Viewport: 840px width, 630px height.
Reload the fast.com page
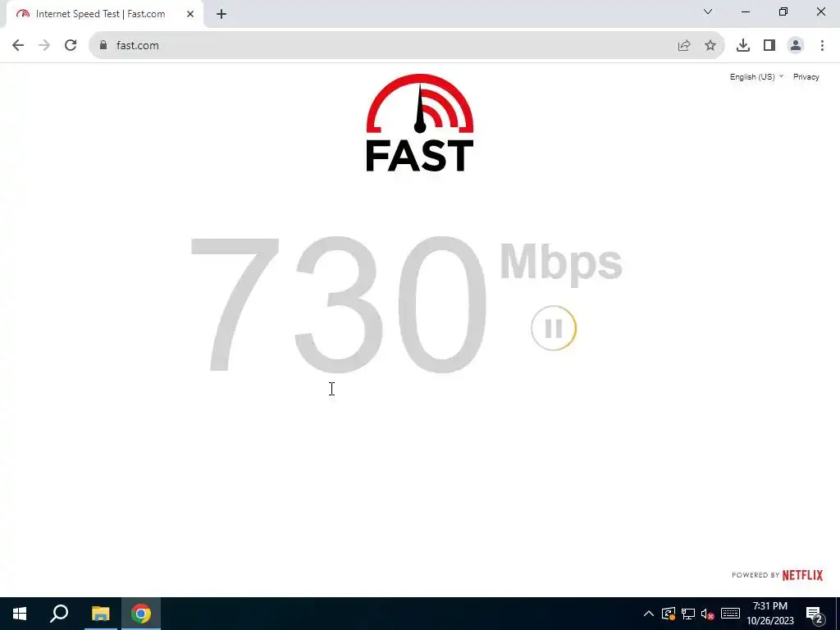tap(71, 46)
